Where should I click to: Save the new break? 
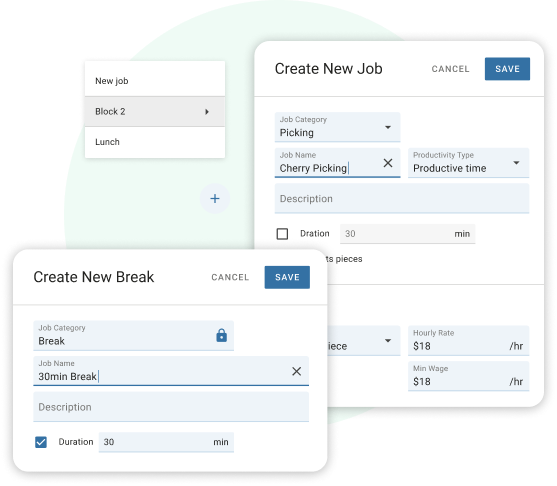coord(287,277)
